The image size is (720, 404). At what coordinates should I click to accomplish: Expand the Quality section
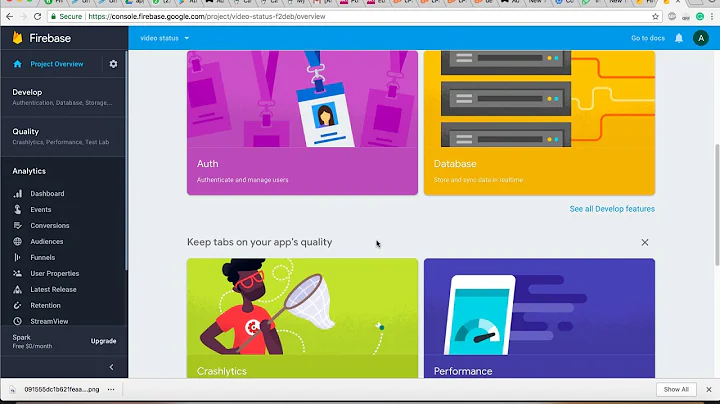click(x=64, y=136)
